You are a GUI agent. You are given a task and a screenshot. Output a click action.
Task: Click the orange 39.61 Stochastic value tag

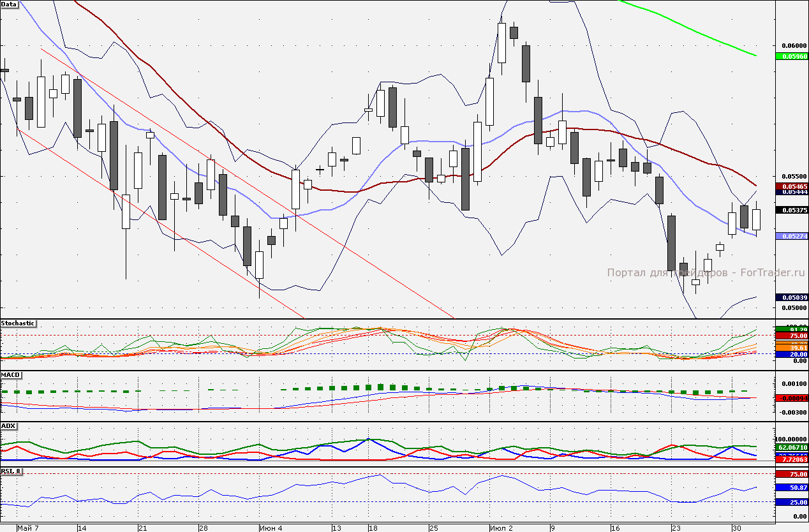tap(792, 347)
